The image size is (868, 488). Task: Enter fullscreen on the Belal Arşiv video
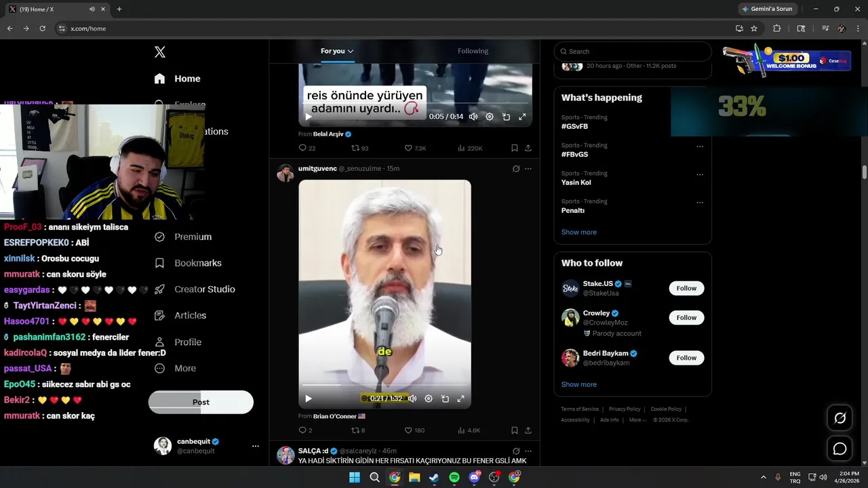522,117
